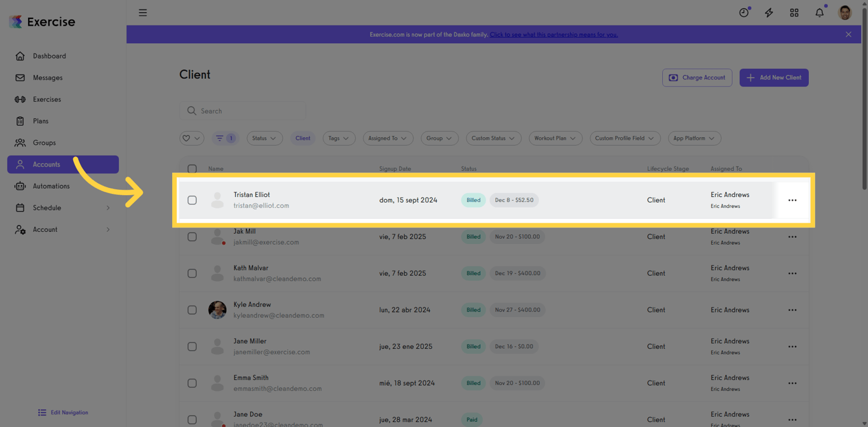Expand the Assigned To filter
Image resolution: width=868 pixels, height=427 pixels.
pyautogui.click(x=388, y=138)
